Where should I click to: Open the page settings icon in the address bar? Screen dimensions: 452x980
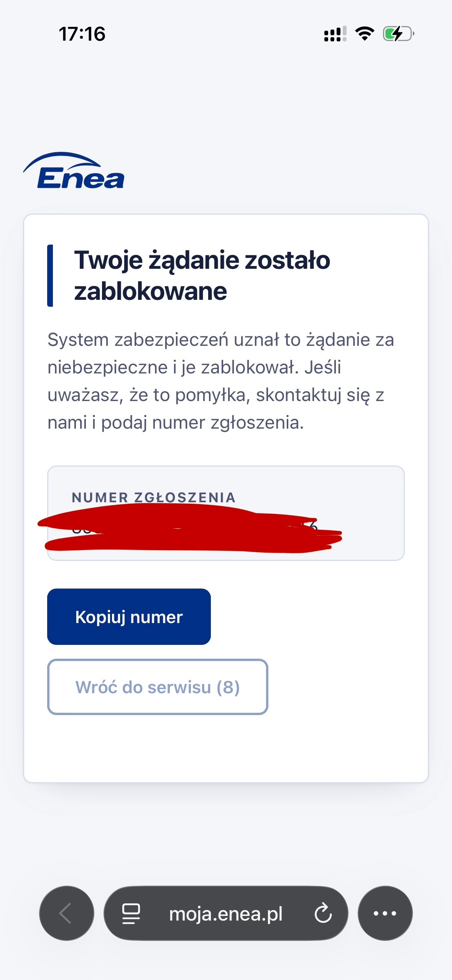131,913
